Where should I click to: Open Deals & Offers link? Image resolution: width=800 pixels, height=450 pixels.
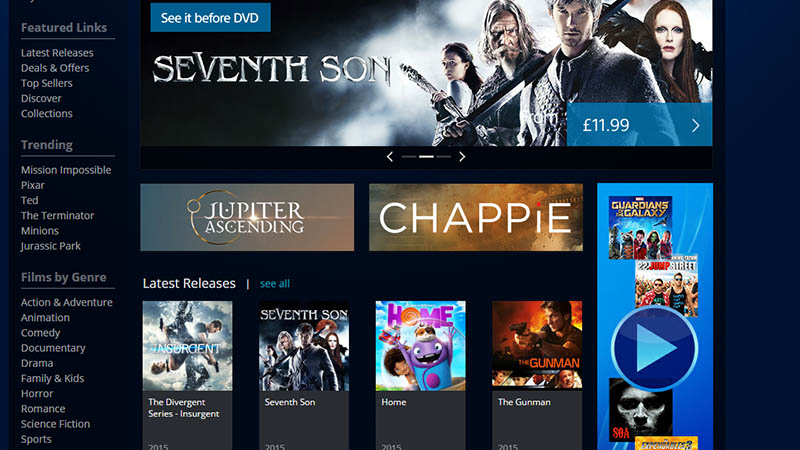pos(55,68)
